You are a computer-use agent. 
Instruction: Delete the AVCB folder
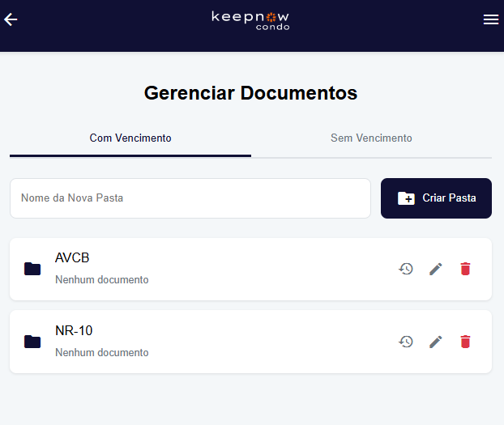click(x=465, y=269)
